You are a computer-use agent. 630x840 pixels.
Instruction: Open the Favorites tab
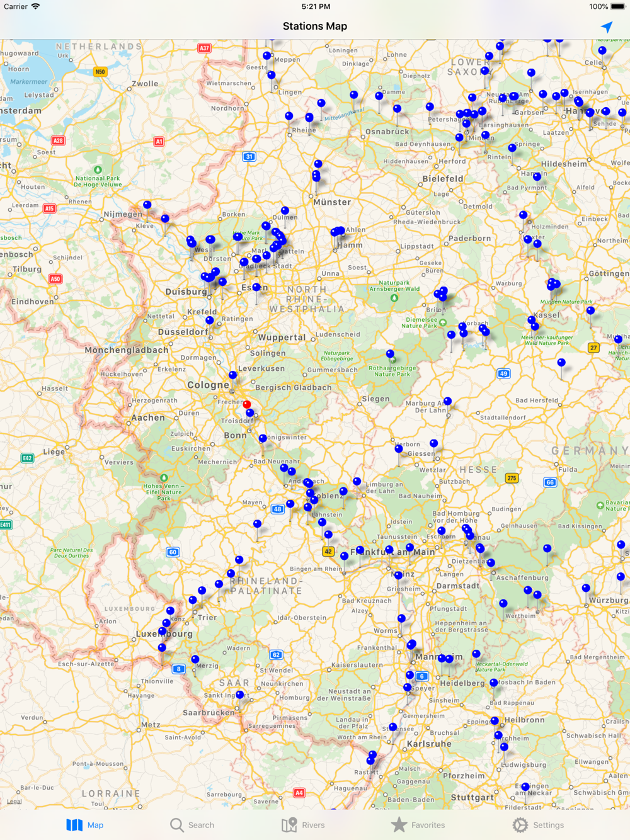coord(418,825)
